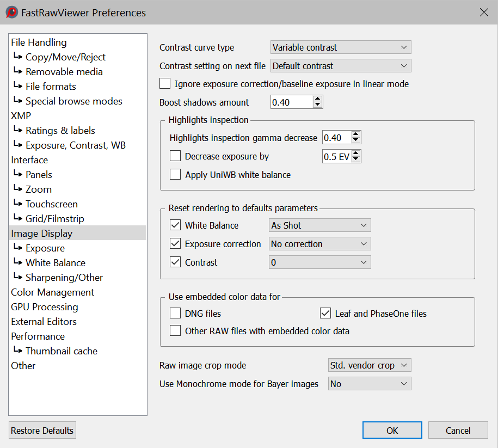The width and height of the screenshot is (498, 448).
Task: Open the White Balance As Shot dropdown
Action: (320, 225)
